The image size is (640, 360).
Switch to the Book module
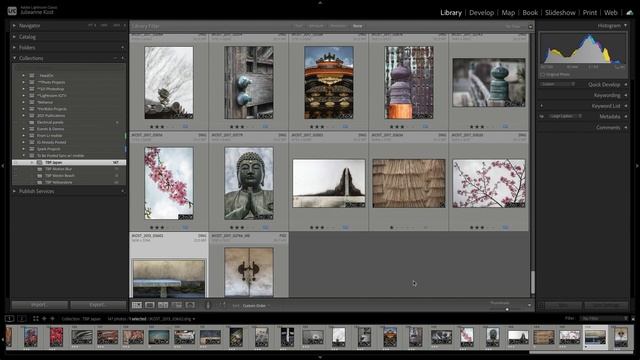pyautogui.click(x=530, y=13)
